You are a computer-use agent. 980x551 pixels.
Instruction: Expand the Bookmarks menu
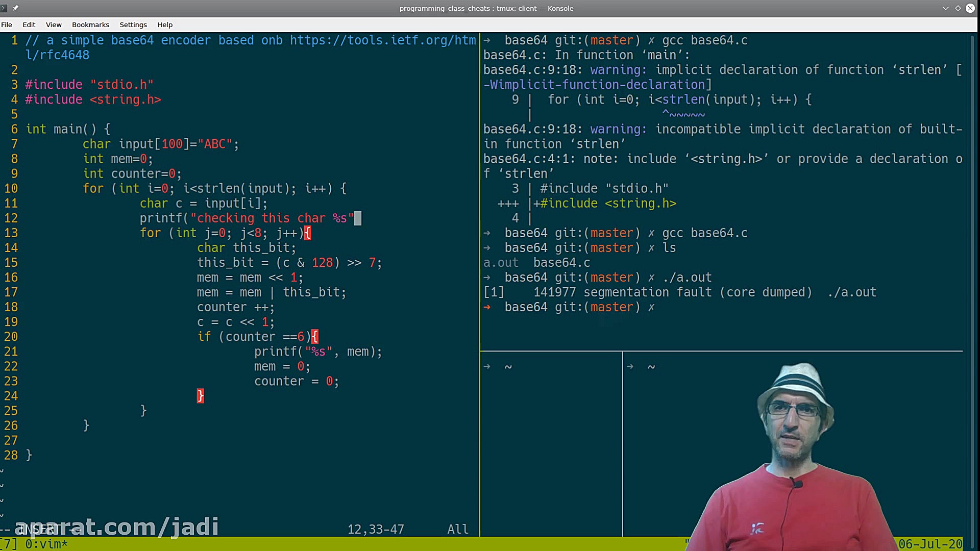coord(90,24)
